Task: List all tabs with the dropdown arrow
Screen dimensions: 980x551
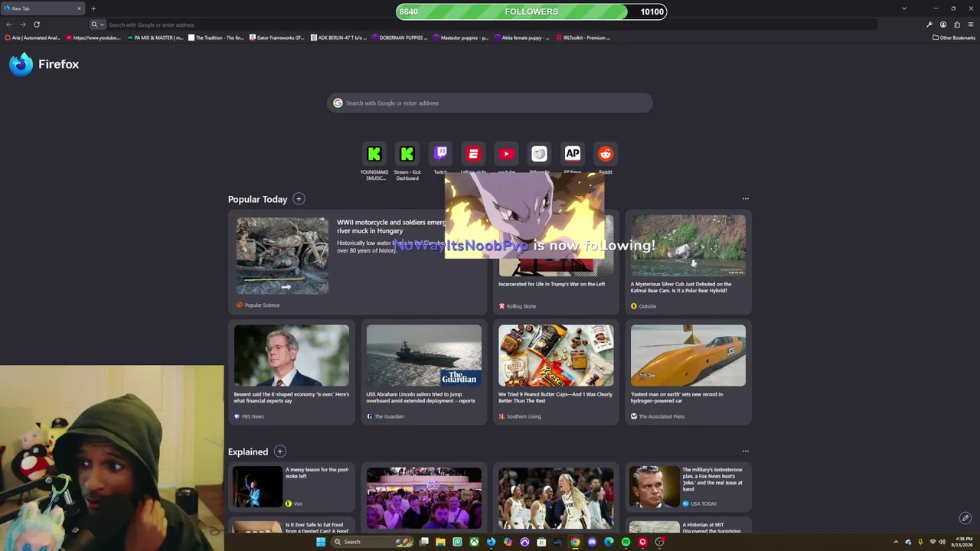Action: point(903,8)
